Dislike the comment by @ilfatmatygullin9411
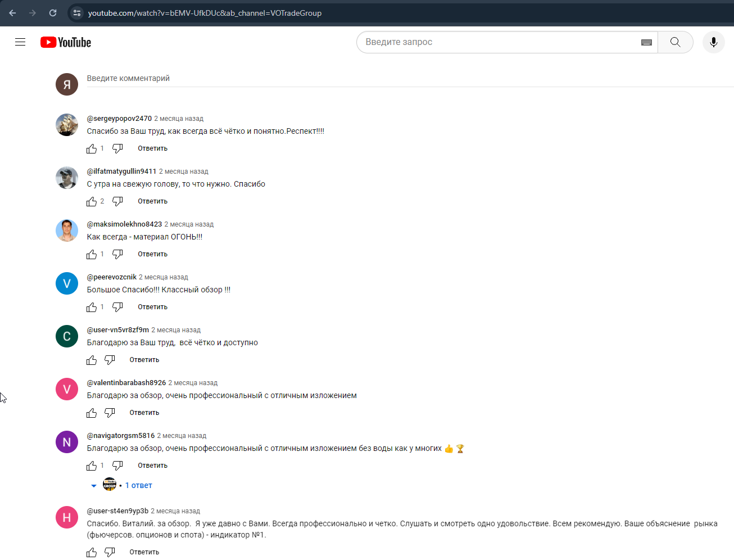This screenshot has height=560, width=734. click(x=117, y=201)
